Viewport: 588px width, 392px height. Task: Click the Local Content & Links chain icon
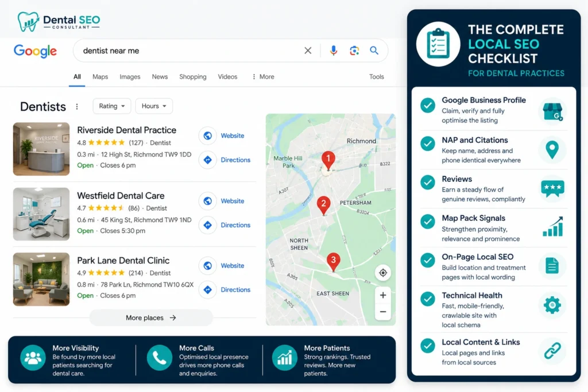point(552,351)
